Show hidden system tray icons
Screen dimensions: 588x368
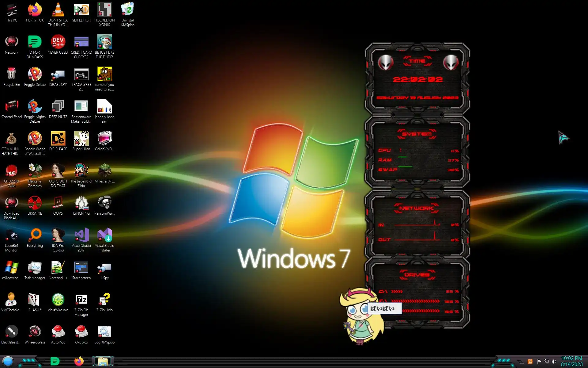pyautogui.click(x=520, y=362)
